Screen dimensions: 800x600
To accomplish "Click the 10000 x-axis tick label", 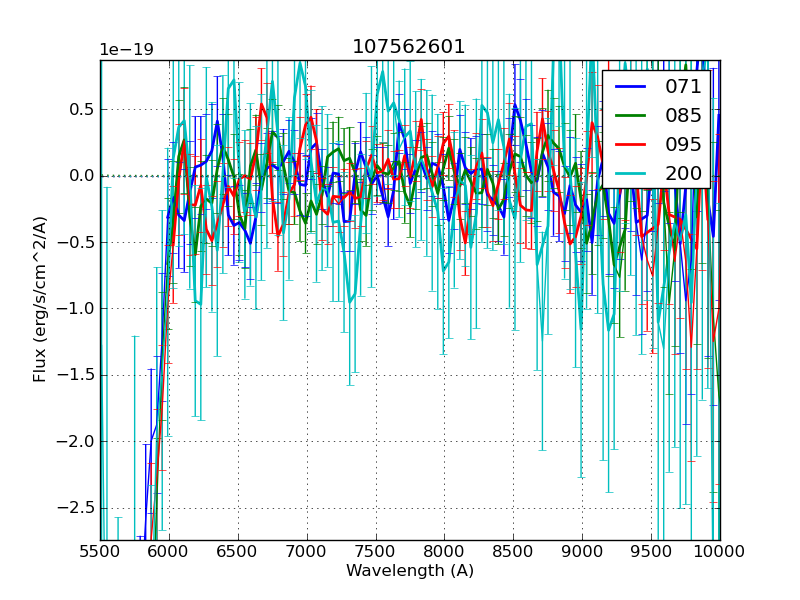I will pos(720,551).
